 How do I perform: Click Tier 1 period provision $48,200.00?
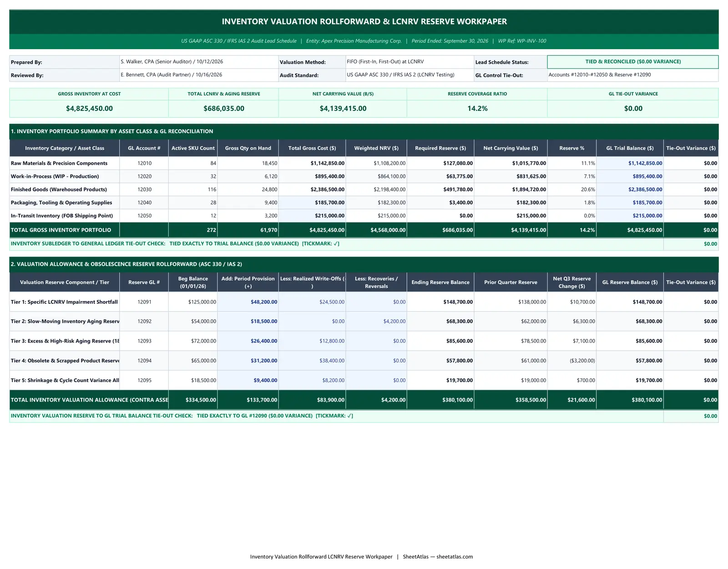(248, 302)
